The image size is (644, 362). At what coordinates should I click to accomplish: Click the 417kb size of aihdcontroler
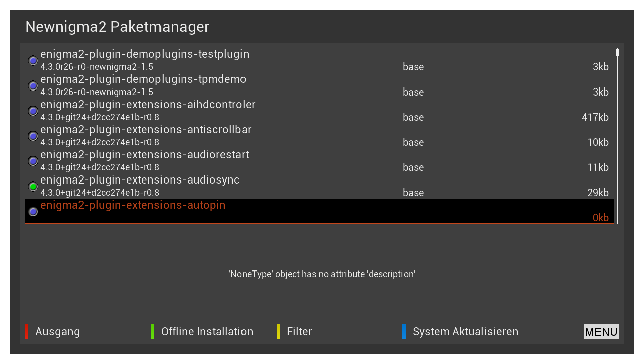595,117
